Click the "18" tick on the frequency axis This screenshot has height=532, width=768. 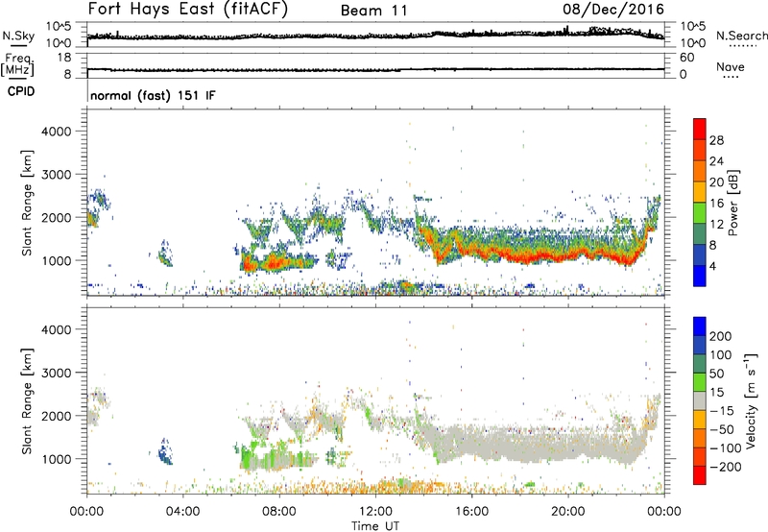[x=64, y=58]
